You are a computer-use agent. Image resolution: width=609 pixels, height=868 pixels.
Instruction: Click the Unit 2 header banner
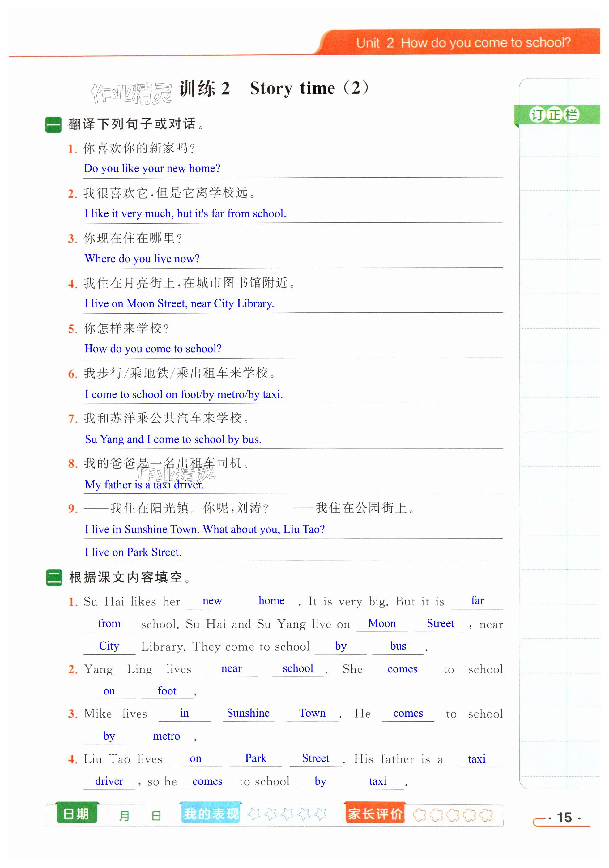coord(463,43)
